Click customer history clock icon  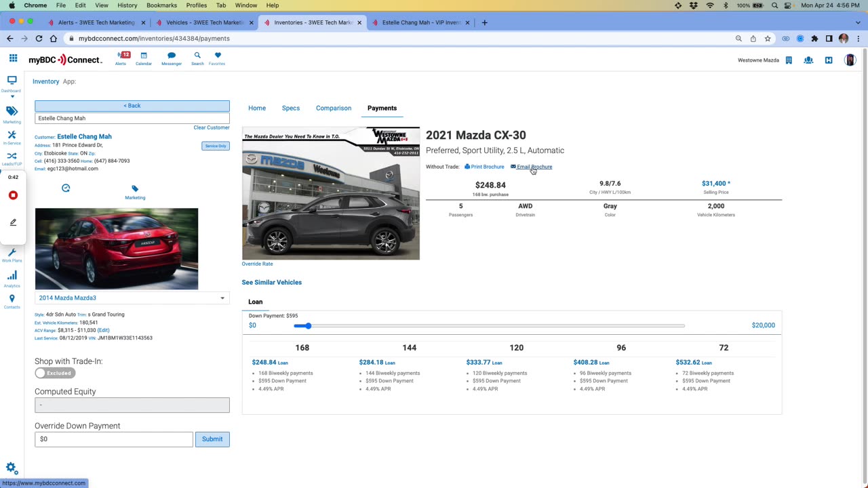click(66, 188)
